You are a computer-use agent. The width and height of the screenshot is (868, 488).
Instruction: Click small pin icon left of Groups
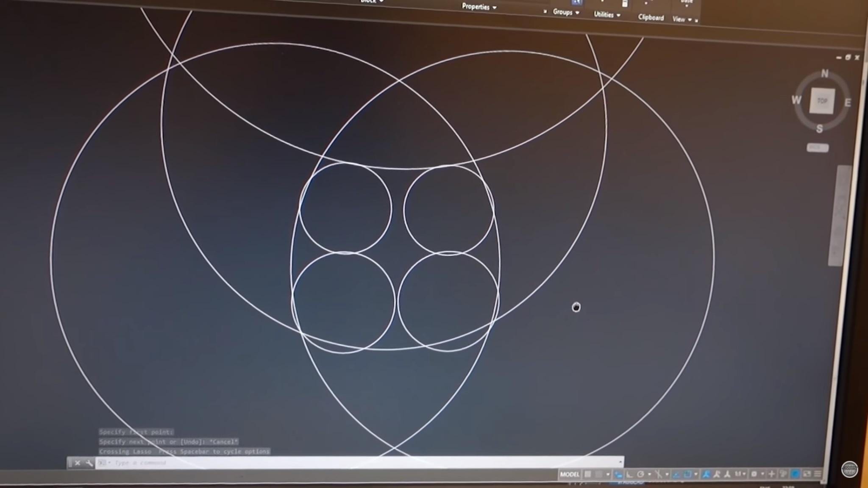click(x=545, y=11)
